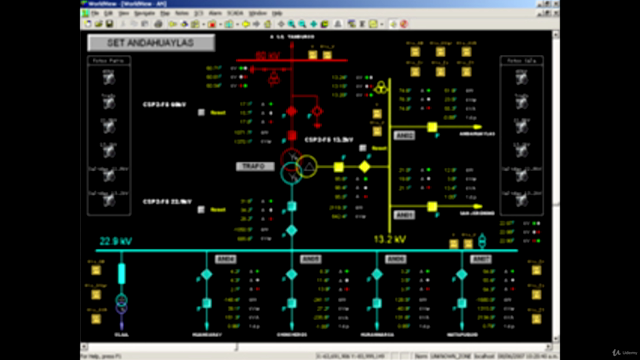Viewport: 640px width, 360px height.
Task: Click the AN02 feeder label button
Action: click(x=404, y=136)
